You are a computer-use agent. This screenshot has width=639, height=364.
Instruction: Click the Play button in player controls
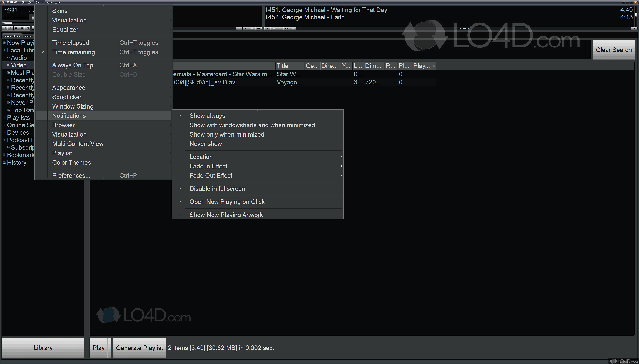(x=10, y=28)
